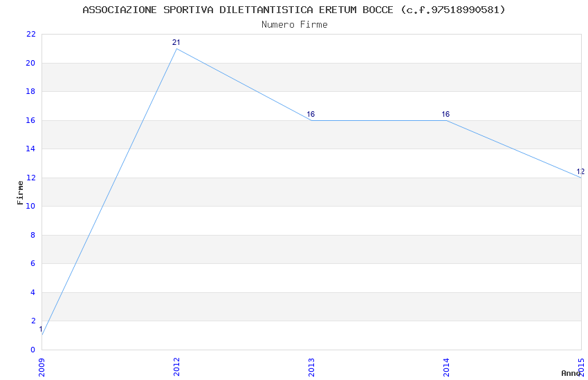Click the data label 16 above 2014

pos(445,114)
